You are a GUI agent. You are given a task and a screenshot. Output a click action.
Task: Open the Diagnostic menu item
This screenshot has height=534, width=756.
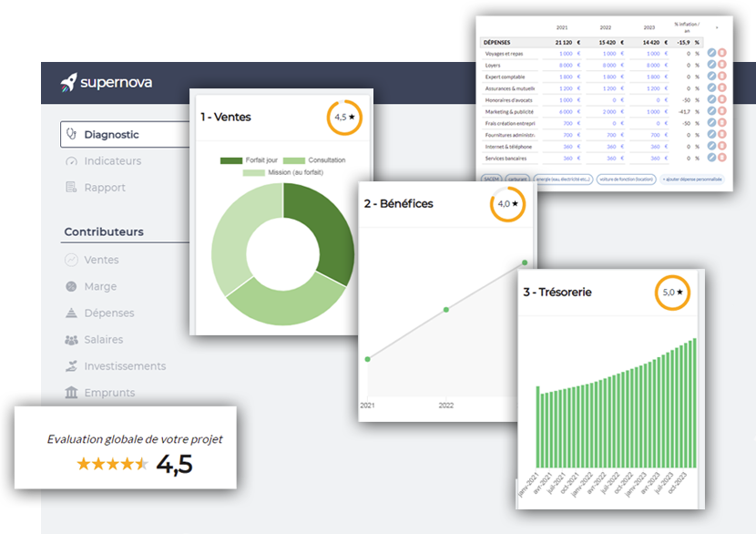point(111,134)
